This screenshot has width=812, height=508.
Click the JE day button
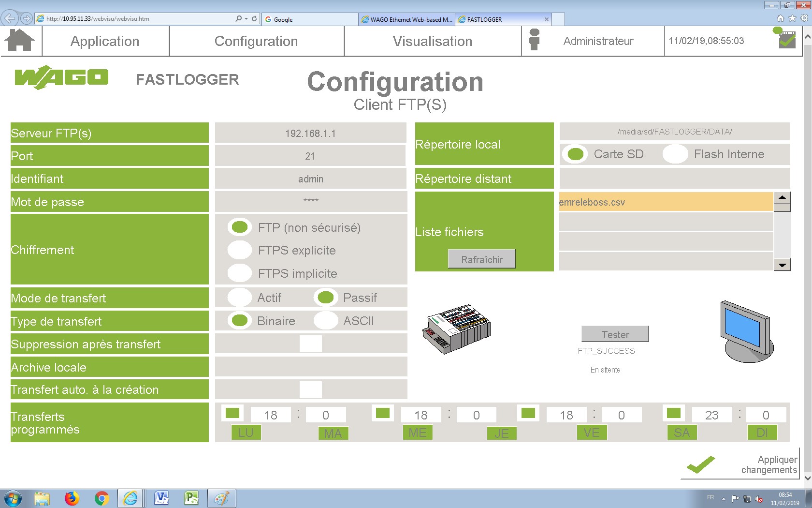502,433
